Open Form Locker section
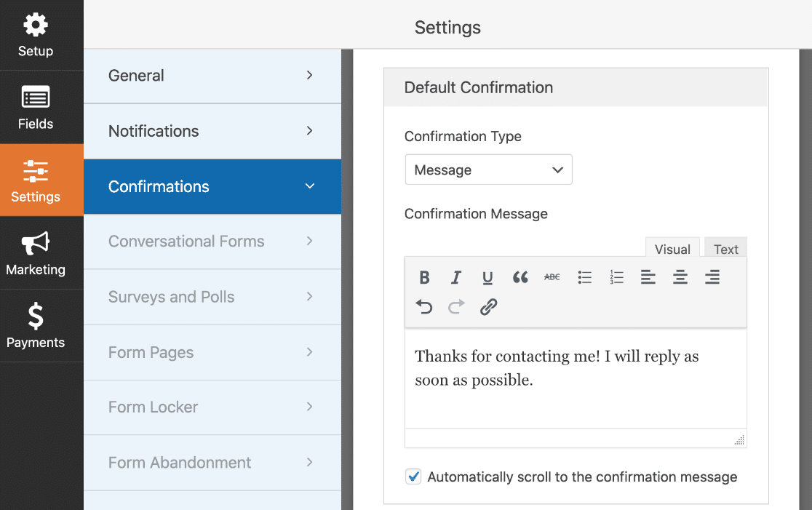812x510 pixels. click(x=212, y=407)
